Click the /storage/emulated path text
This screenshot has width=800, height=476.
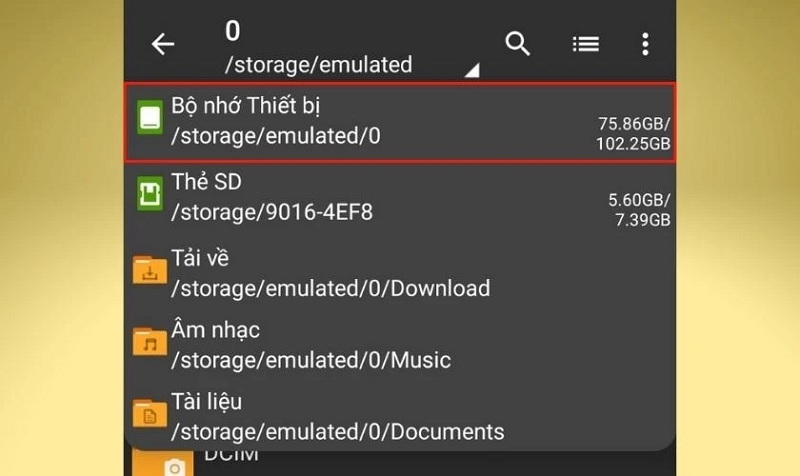(318, 65)
